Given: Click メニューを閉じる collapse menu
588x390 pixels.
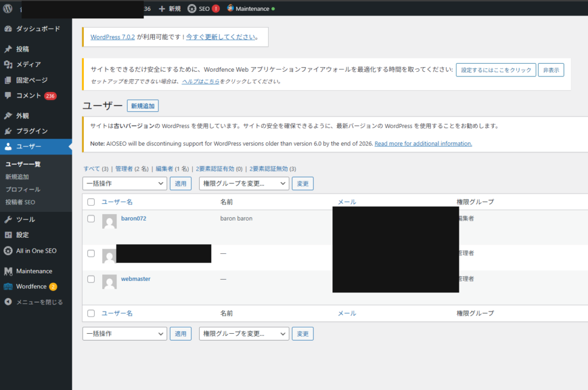Looking at the screenshot, I should (40, 302).
